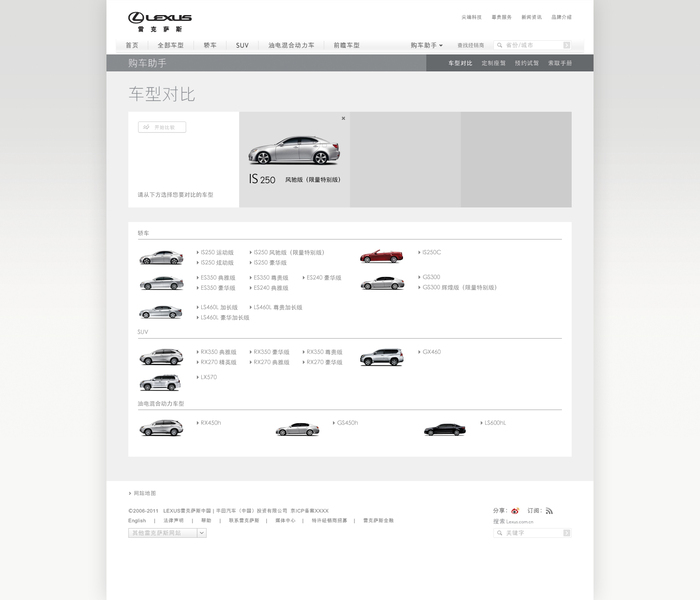Open the 雷克萨斯金融 footer link
Image resolution: width=700 pixels, height=600 pixels.
pyautogui.click(x=378, y=521)
